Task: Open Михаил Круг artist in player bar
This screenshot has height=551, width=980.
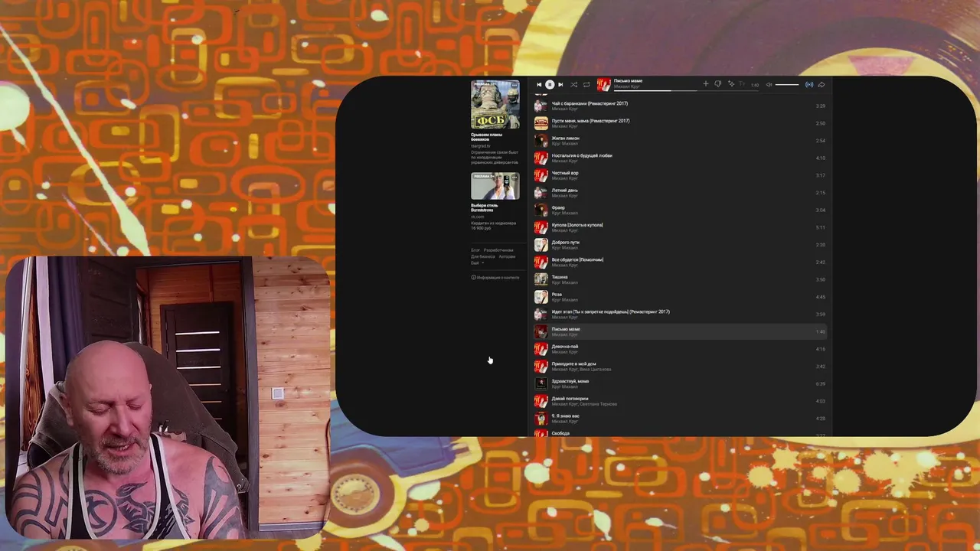Action: pos(627,86)
